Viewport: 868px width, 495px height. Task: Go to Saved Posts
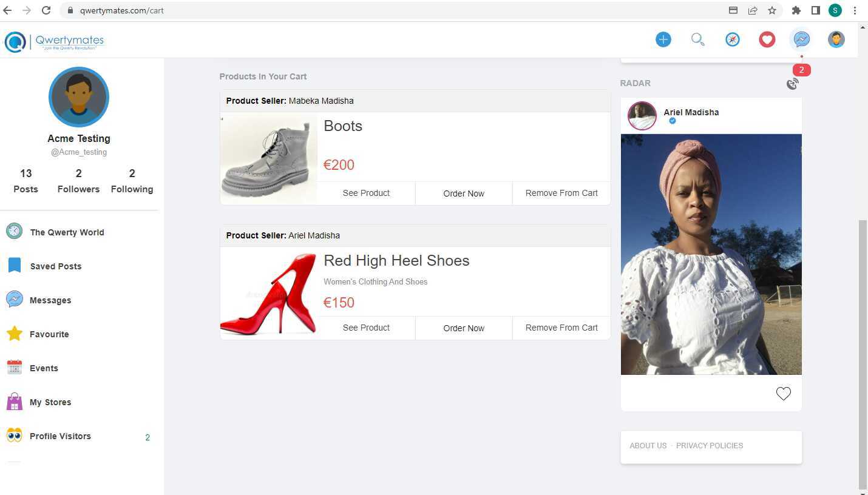55,266
